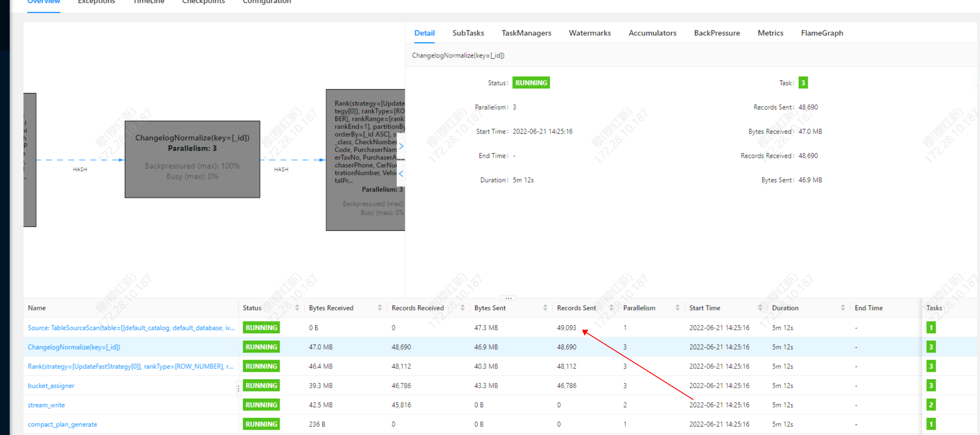Click the tasks badge 3 in the Rank row

[931, 367]
